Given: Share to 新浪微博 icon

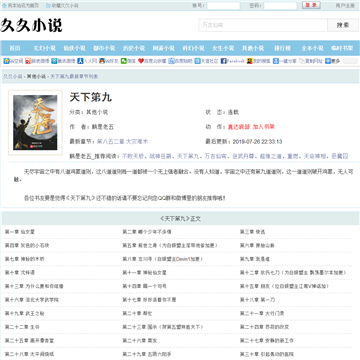Looking at the screenshot, I should click(28, 61).
